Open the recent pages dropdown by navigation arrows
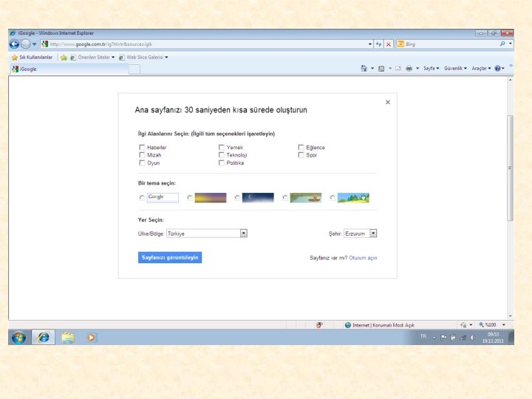The width and height of the screenshot is (532, 399). coord(34,44)
